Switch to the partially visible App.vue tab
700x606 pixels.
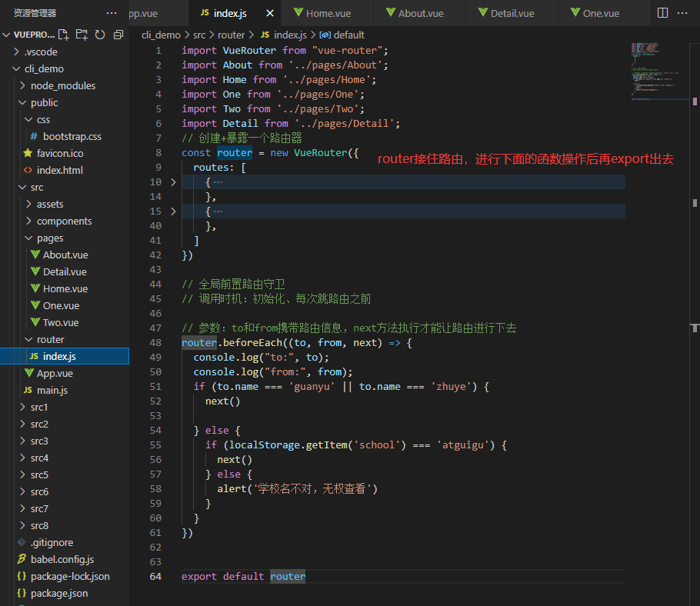pyautogui.click(x=158, y=13)
